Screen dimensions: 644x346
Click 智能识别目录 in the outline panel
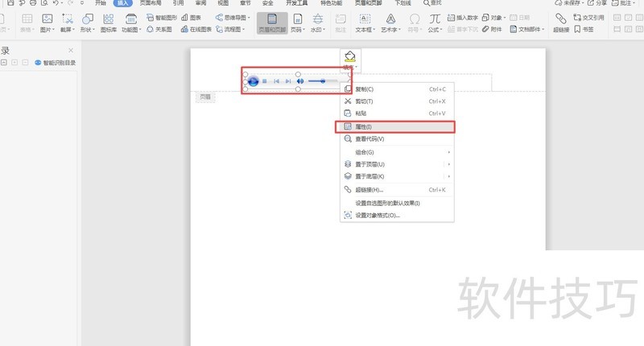tap(55, 63)
